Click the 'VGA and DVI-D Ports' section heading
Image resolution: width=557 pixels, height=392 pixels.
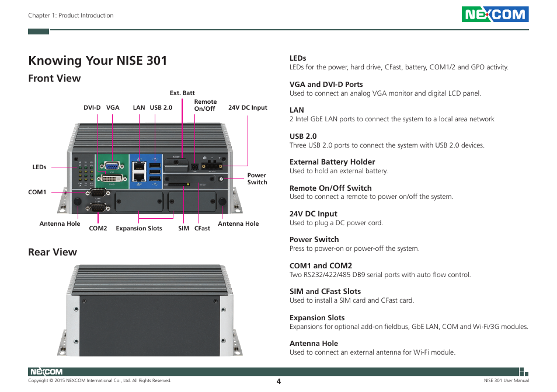pyautogui.click(x=326, y=85)
